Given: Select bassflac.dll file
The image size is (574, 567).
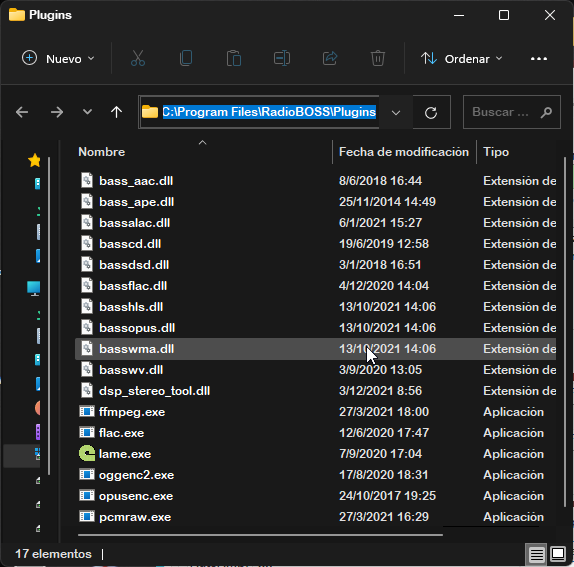Looking at the screenshot, I should click(x=316, y=286).
